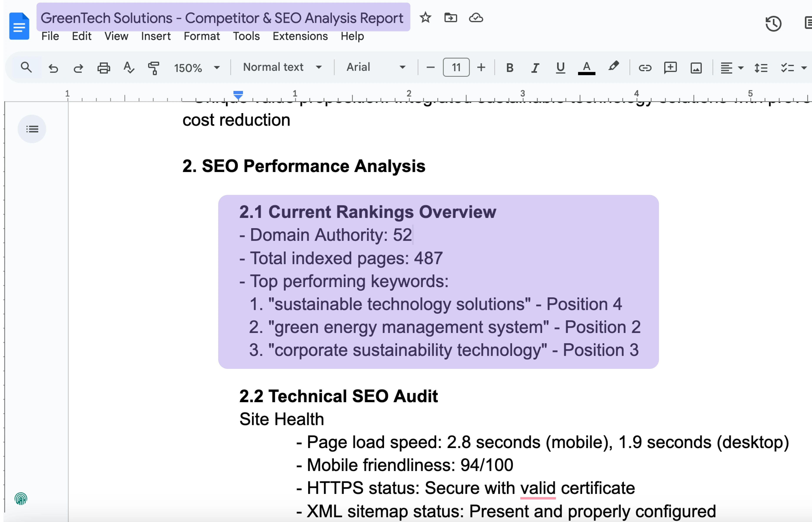Viewport: 812px width, 522px height.
Task: Add a comment
Action: click(671, 68)
